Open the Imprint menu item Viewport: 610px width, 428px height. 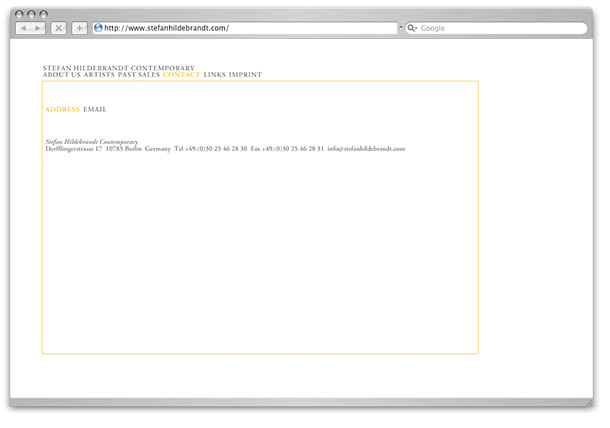(x=245, y=75)
